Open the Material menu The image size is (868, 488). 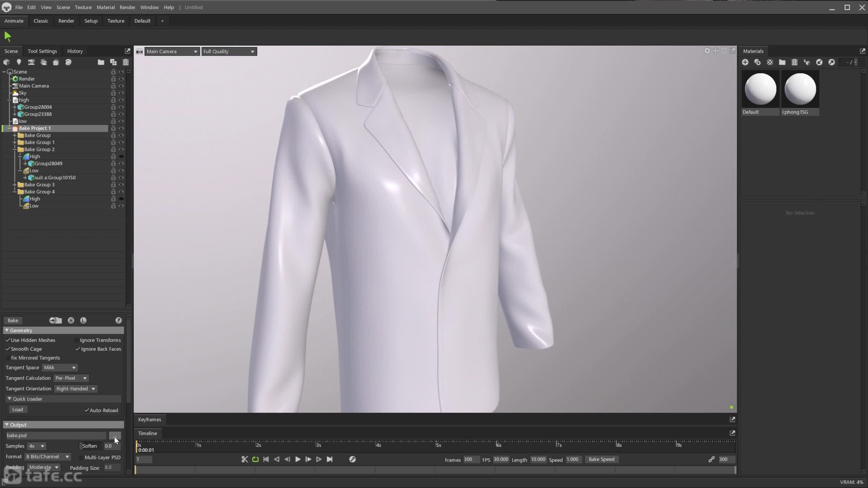coord(105,7)
